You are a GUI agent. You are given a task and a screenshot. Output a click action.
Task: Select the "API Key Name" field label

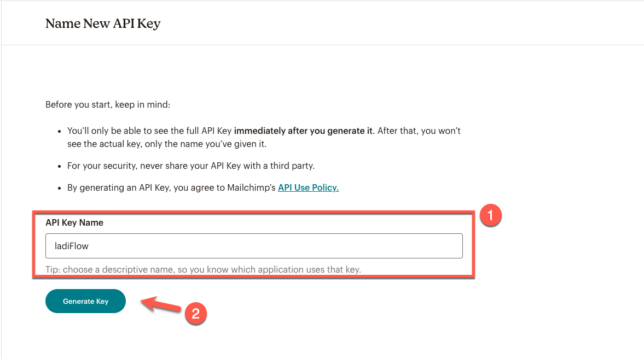pos(74,223)
